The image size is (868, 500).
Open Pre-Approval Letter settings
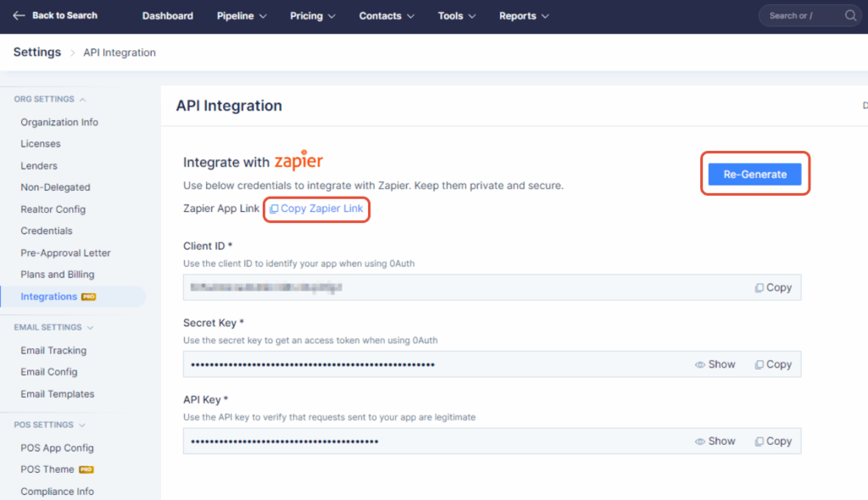pos(65,253)
